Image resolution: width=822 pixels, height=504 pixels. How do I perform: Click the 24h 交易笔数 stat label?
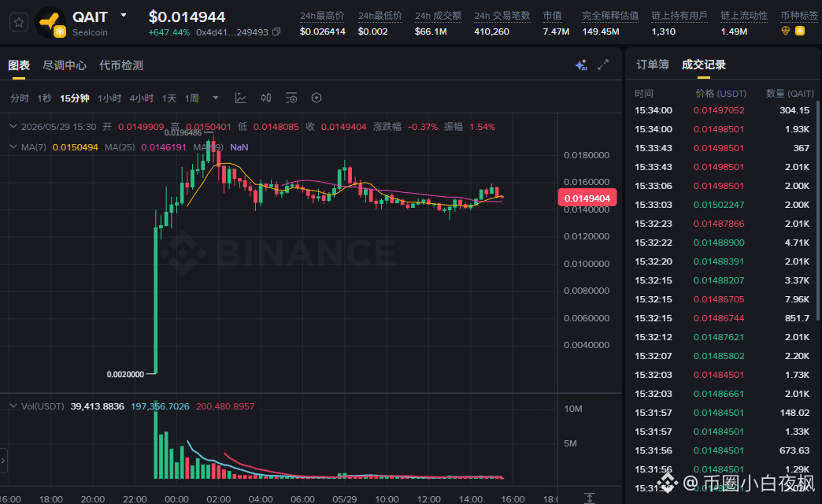coord(502,16)
